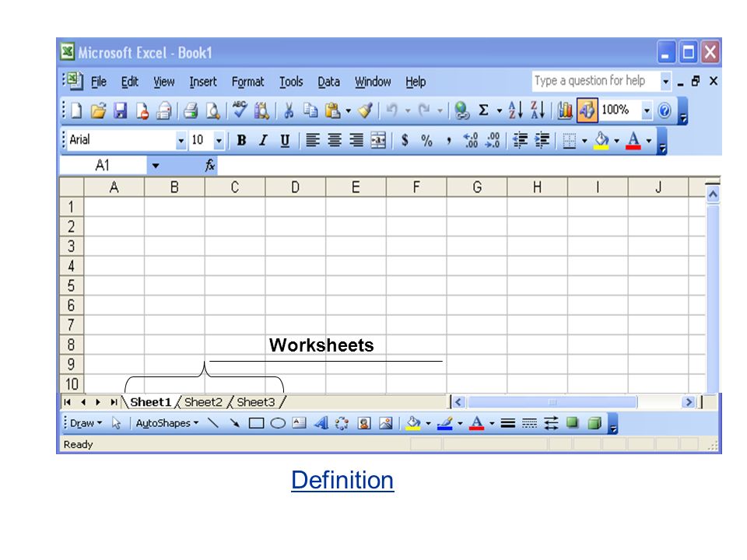Viewport: 747px width, 560px height.
Task: Follow the Definition hyperlink
Action: [x=342, y=480]
